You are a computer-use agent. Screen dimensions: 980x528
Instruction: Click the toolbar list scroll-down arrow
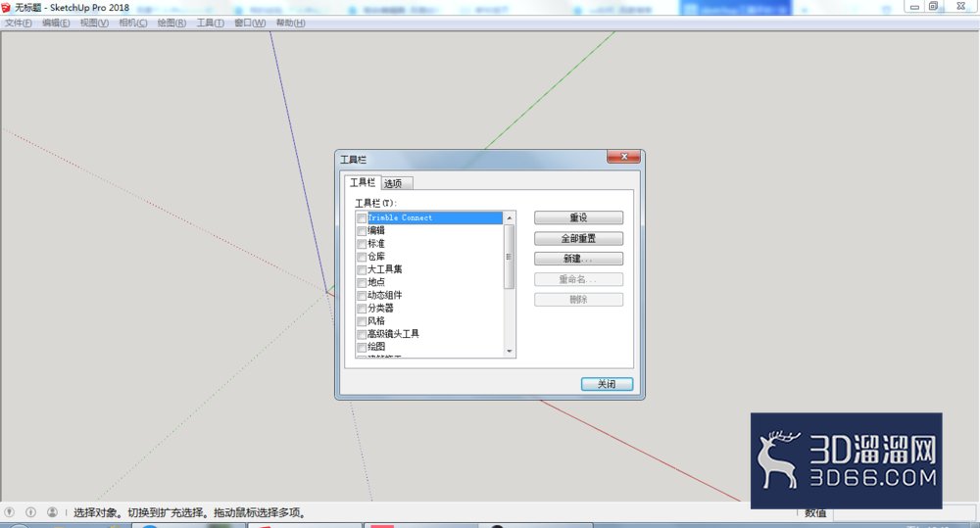(510, 351)
